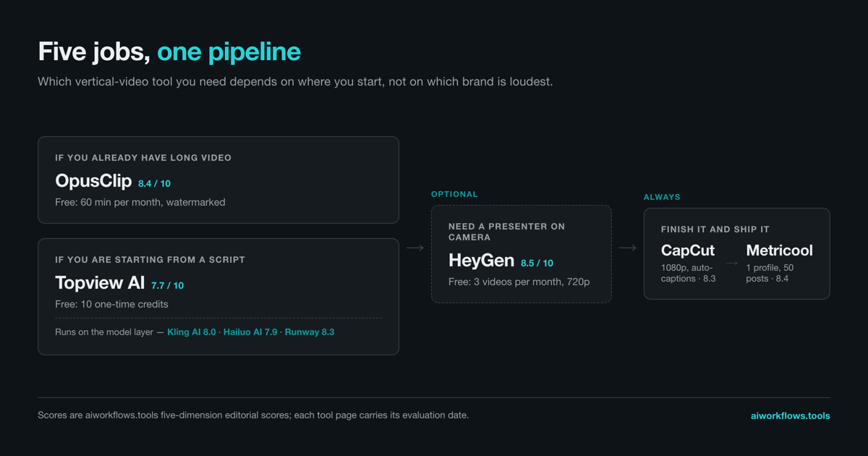Click the Topview AI 7.7 / 10 score
The height and width of the screenshot is (456, 868).
167,286
